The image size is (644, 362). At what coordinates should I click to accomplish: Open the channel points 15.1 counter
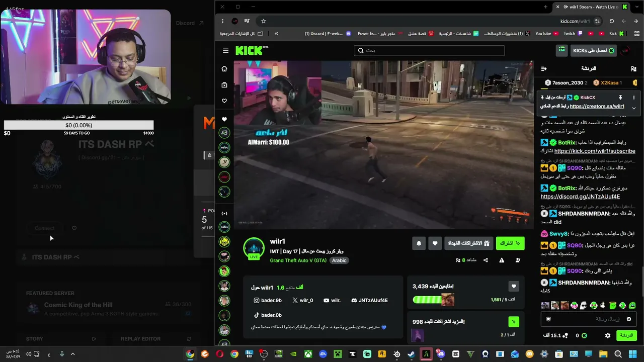(x=556, y=335)
